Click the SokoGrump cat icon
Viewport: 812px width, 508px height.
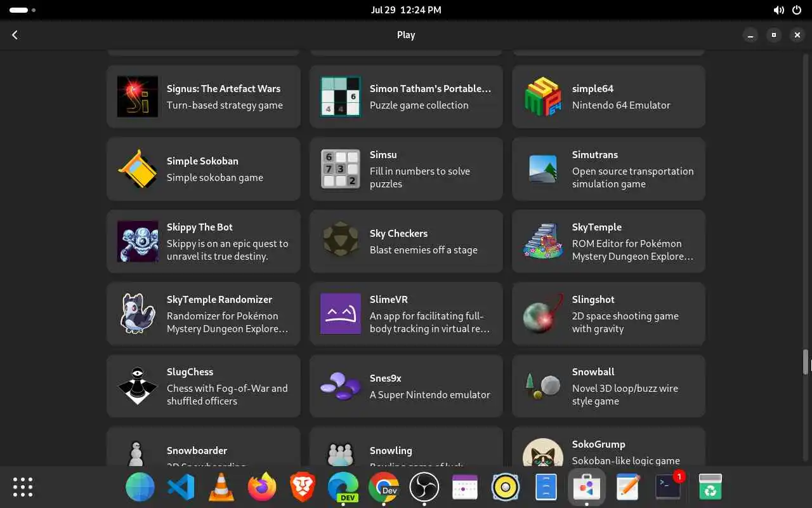tap(543, 453)
